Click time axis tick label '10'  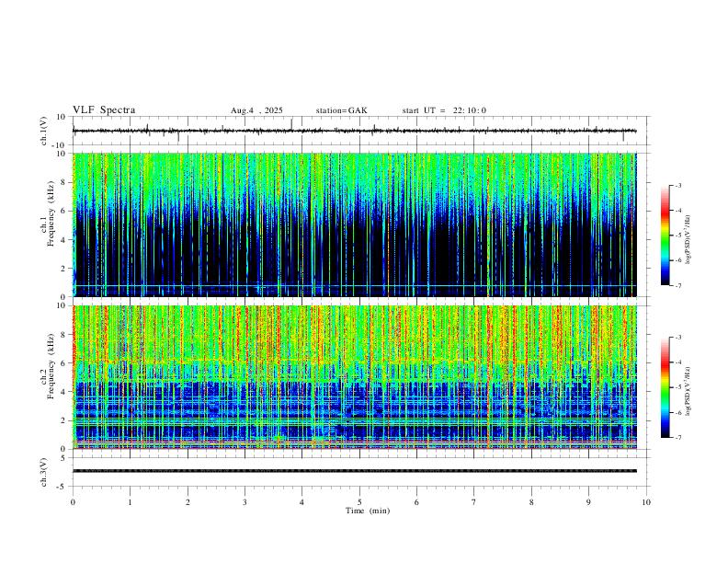[646, 502]
